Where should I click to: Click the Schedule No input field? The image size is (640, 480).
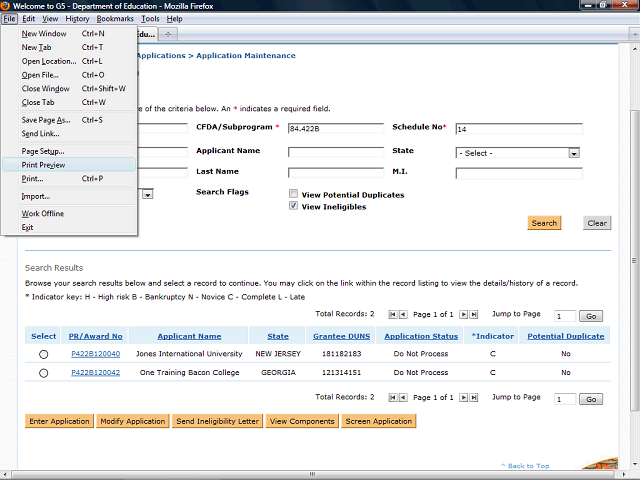(518, 129)
